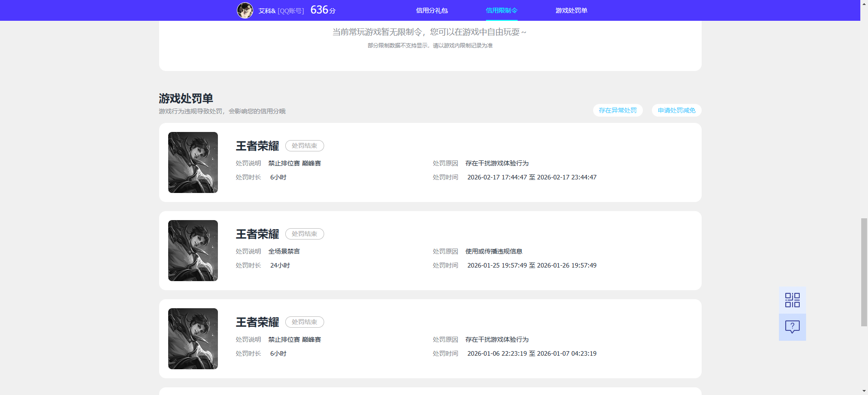The width and height of the screenshot is (868, 395).
Task: Click the 申请处罚减免 button
Action: click(x=676, y=110)
